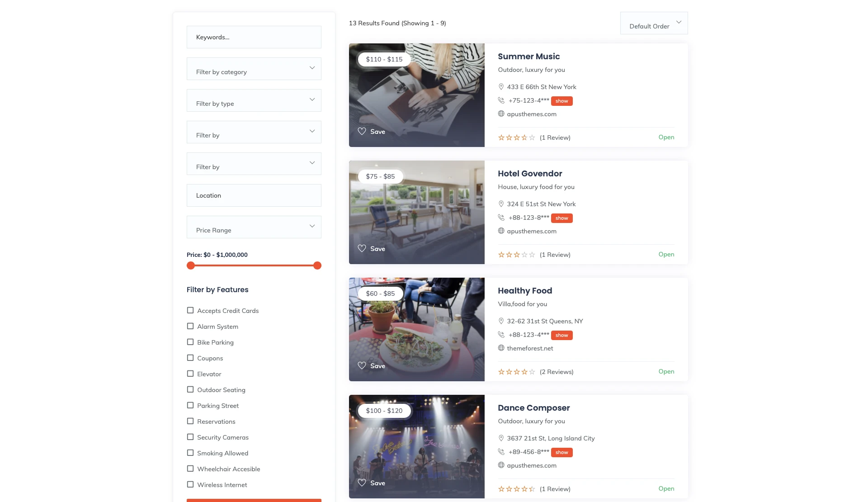This screenshot has height=502, width=868.
Task: Show the phone number for Summer Music
Action: point(561,101)
